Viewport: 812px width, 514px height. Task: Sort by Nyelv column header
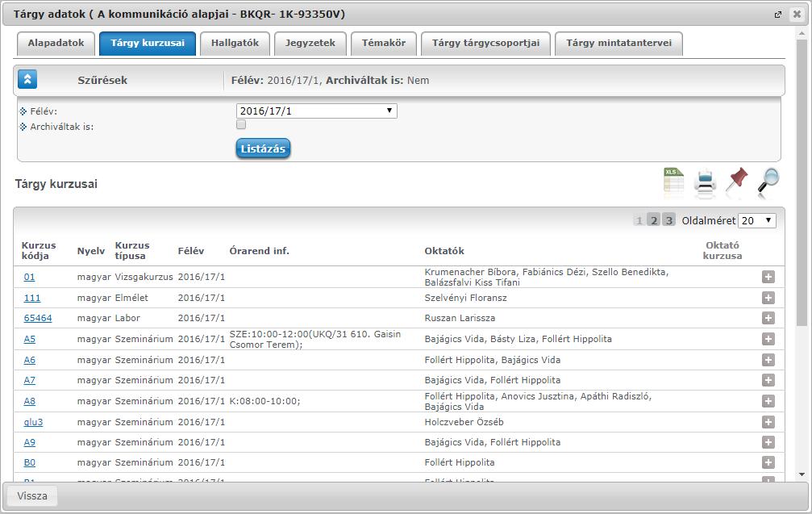91,251
